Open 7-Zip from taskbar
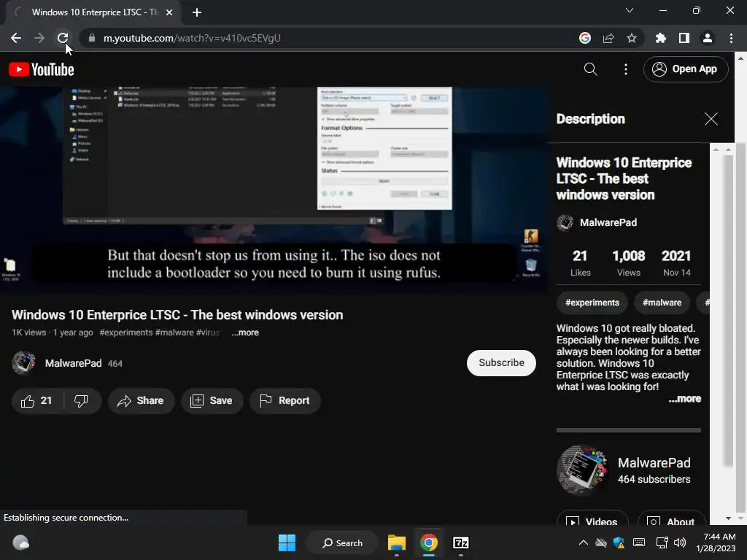Viewport: 747px width, 560px height. [x=461, y=542]
